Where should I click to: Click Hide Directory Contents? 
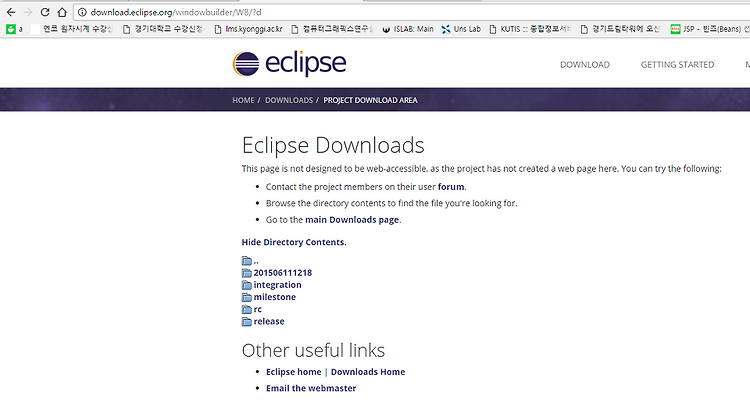(294, 242)
